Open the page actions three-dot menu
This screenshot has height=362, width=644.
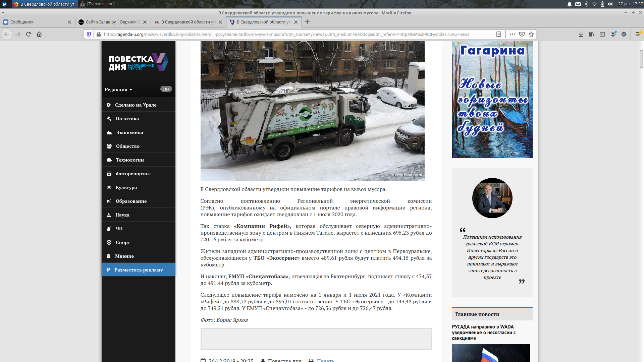click(512, 34)
